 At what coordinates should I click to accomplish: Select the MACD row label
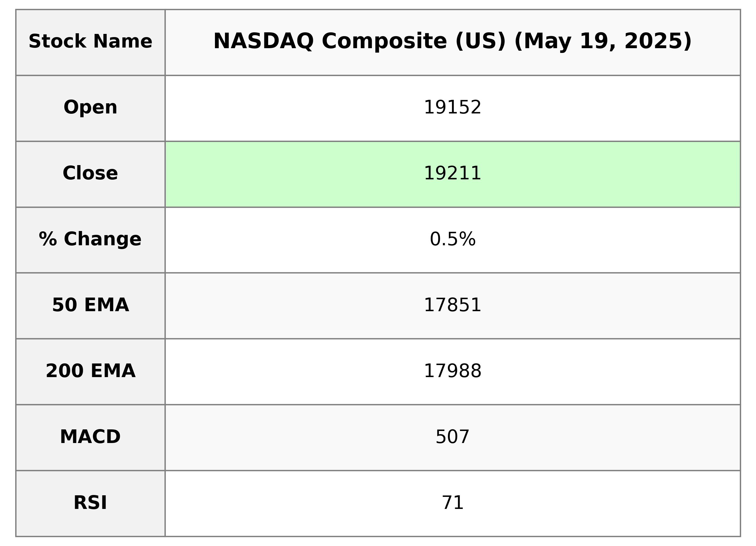[90, 437]
